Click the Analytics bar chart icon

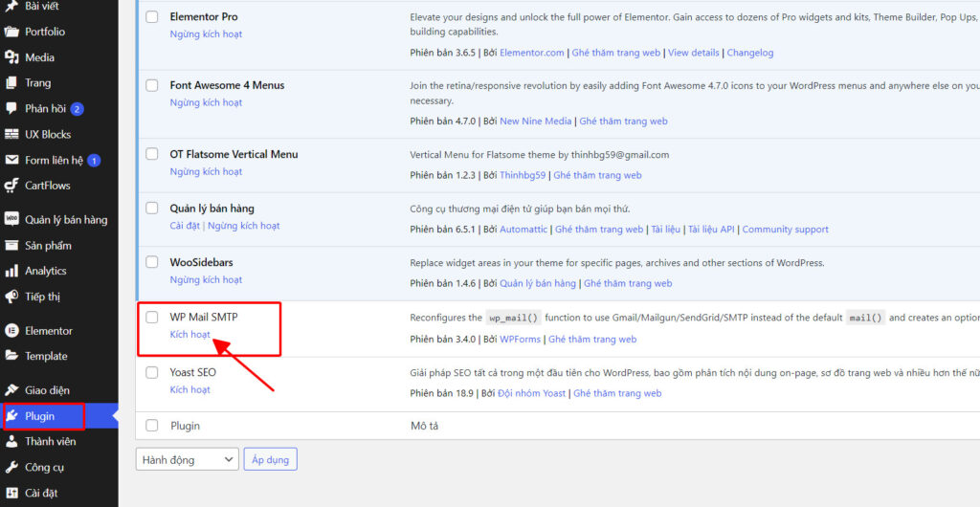[11, 272]
